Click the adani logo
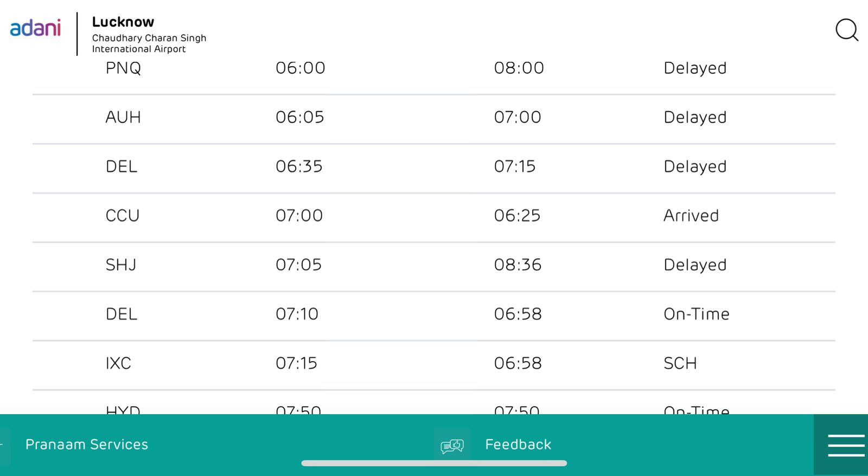The height and width of the screenshot is (476, 868). 36,28
